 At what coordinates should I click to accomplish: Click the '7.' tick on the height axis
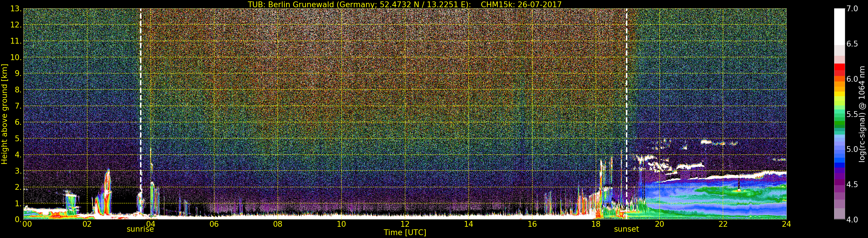tap(18, 106)
